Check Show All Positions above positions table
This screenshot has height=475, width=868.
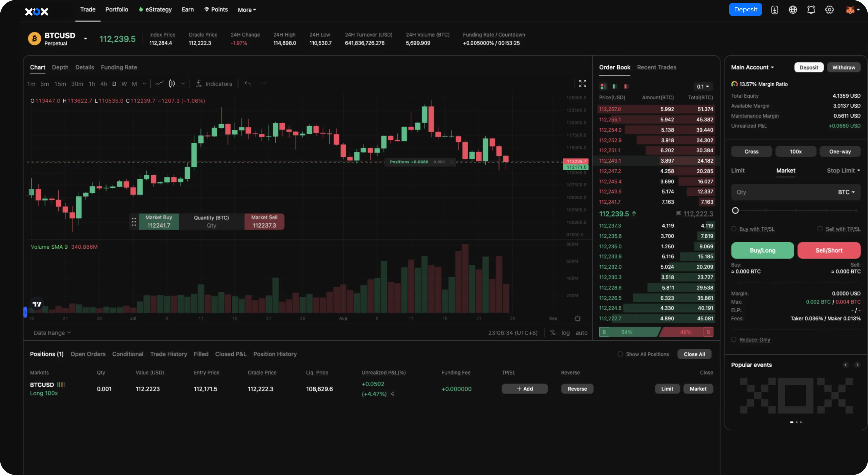click(x=620, y=354)
